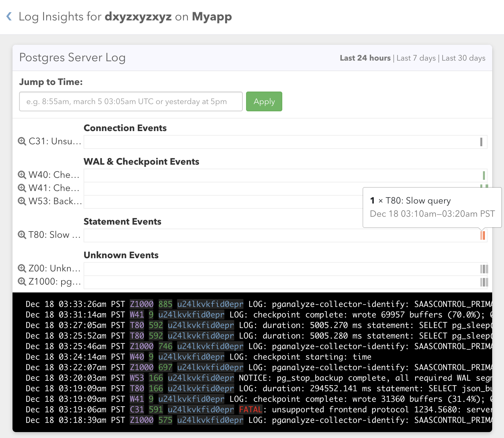
Task: Click the green W40 checkpoint timeline bar
Action: coord(484,176)
